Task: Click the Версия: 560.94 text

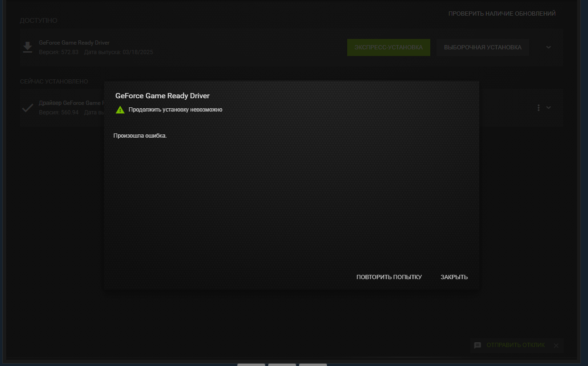Action: pyautogui.click(x=59, y=113)
